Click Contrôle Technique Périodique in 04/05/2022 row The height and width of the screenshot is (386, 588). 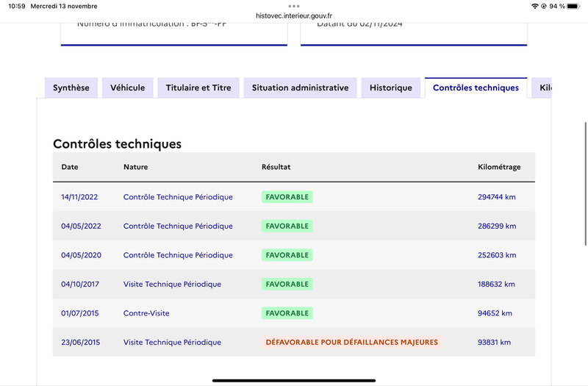coord(178,226)
